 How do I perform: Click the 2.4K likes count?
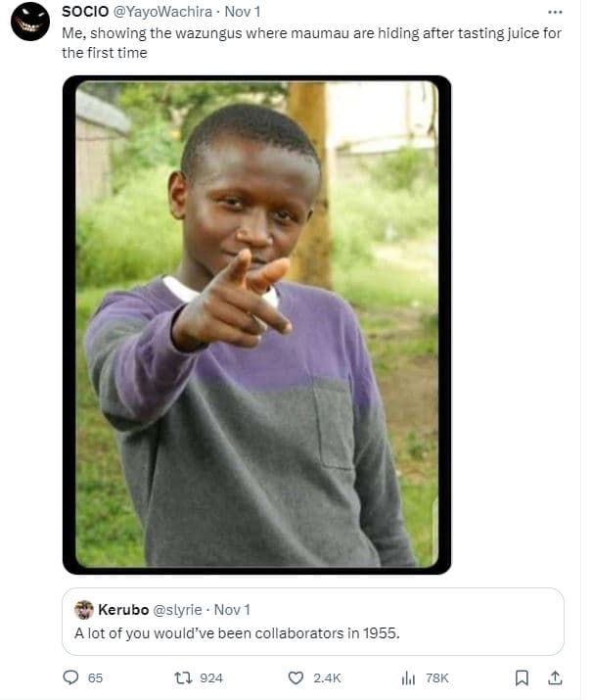[328, 677]
